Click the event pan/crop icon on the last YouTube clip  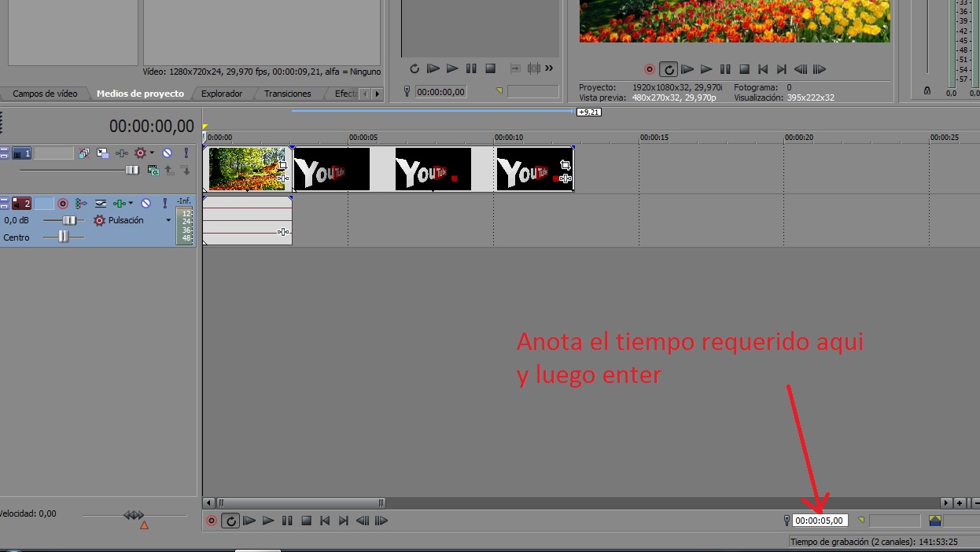(565, 165)
